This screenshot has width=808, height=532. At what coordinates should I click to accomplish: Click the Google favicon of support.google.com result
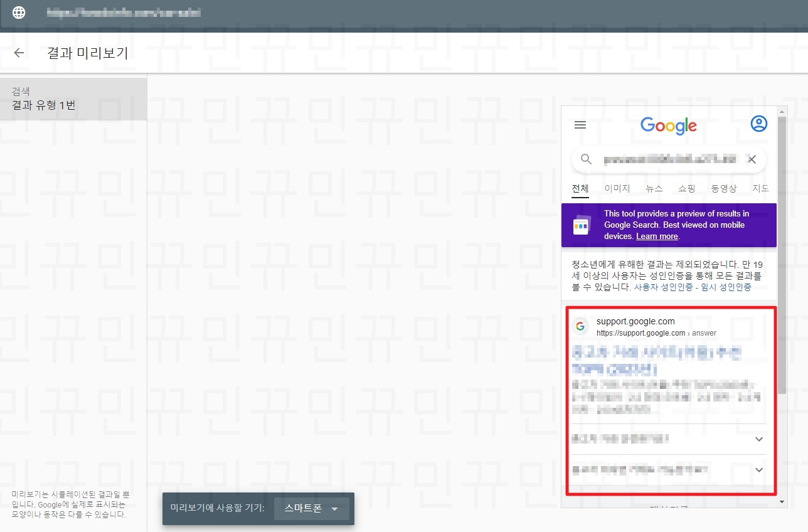(580, 326)
